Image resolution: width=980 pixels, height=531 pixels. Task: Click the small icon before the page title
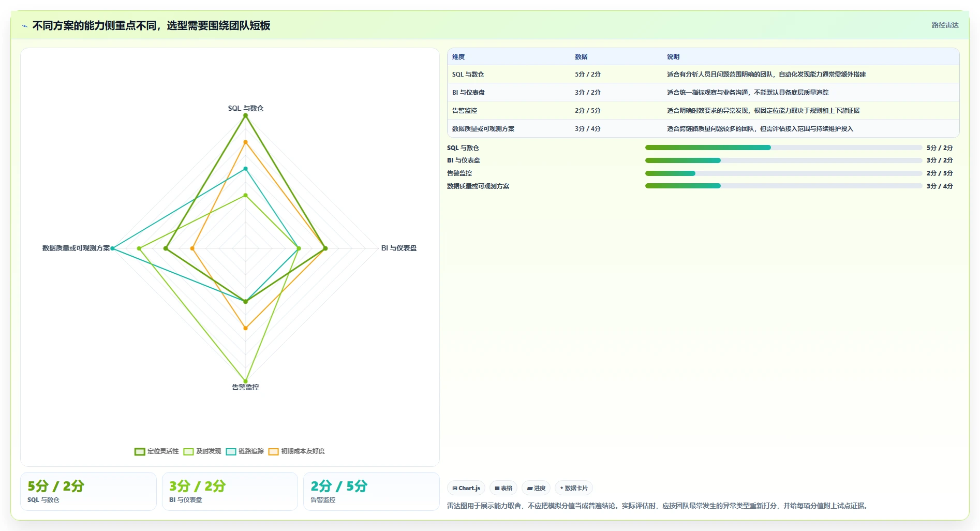pyautogui.click(x=24, y=26)
